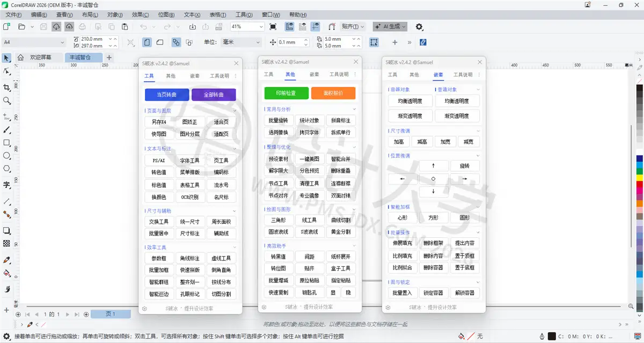Select the Artistic Media brush tool
Viewport: 644px width, 343px height.
(x=6, y=129)
